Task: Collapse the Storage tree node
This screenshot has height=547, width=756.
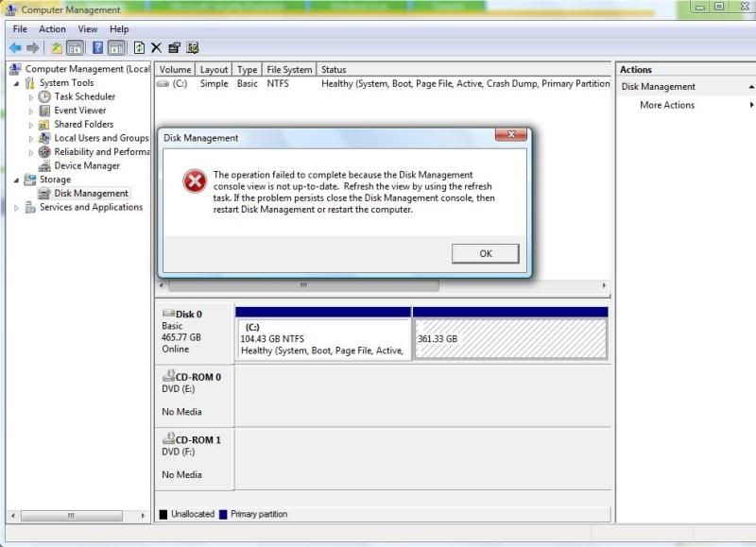Action: (x=16, y=179)
